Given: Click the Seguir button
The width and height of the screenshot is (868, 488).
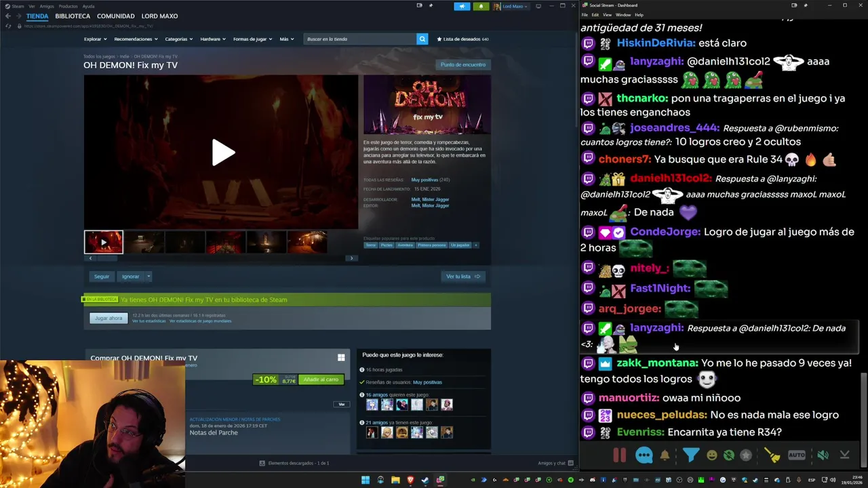Looking at the screenshot, I should coord(102,276).
